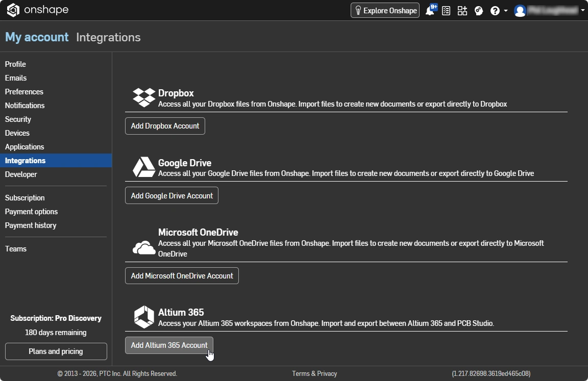
Task: Click the Dropbox logo icon
Action: click(x=144, y=97)
